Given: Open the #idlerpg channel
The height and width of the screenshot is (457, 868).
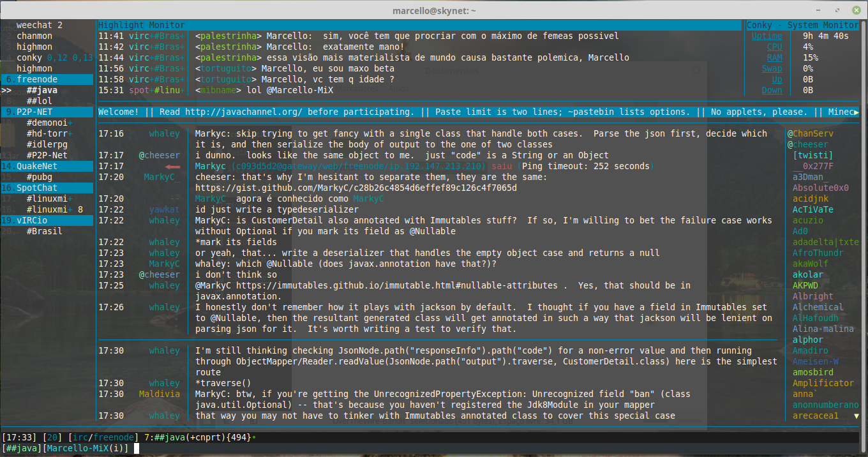Looking at the screenshot, I should (x=47, y=144).
